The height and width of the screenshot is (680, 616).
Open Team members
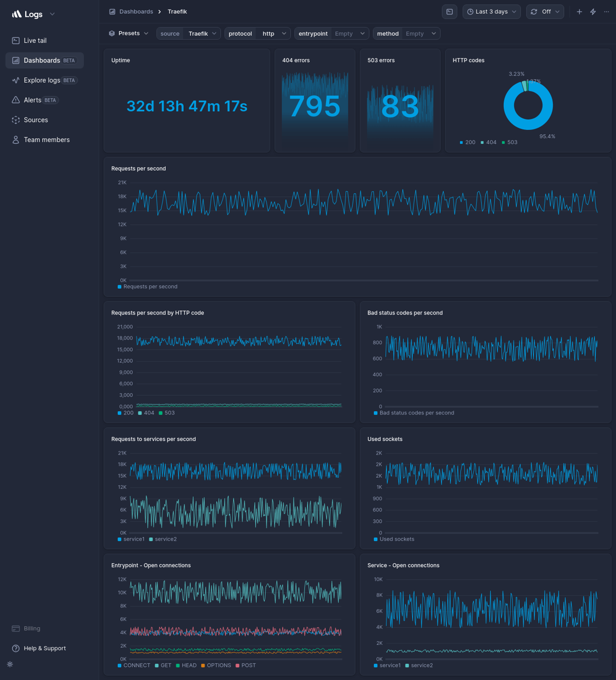(x=46, y=139)
